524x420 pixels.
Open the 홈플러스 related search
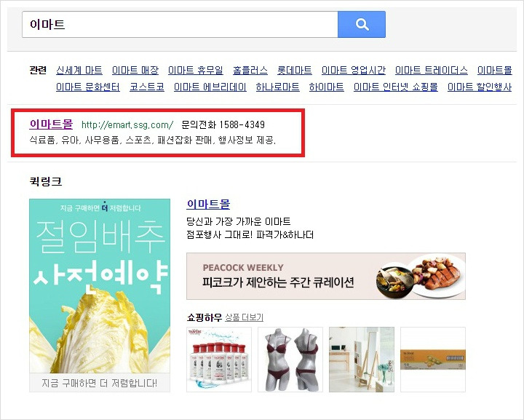pyautogui.click(x=250, y=70)
